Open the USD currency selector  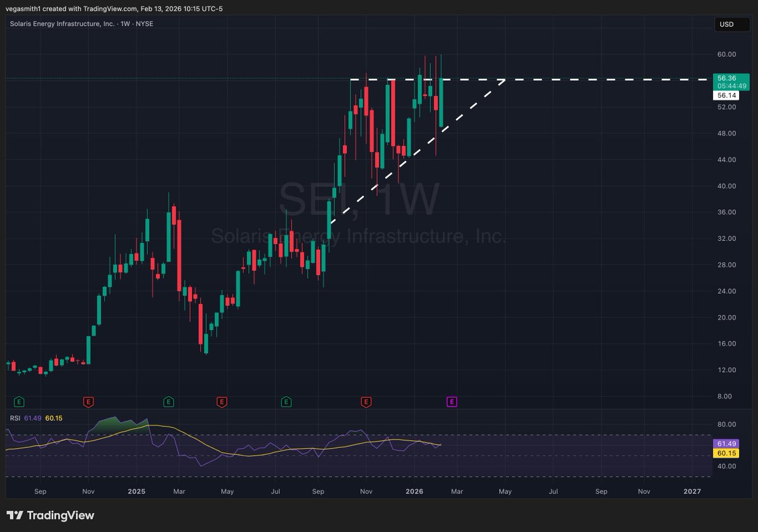coord(731,24)
